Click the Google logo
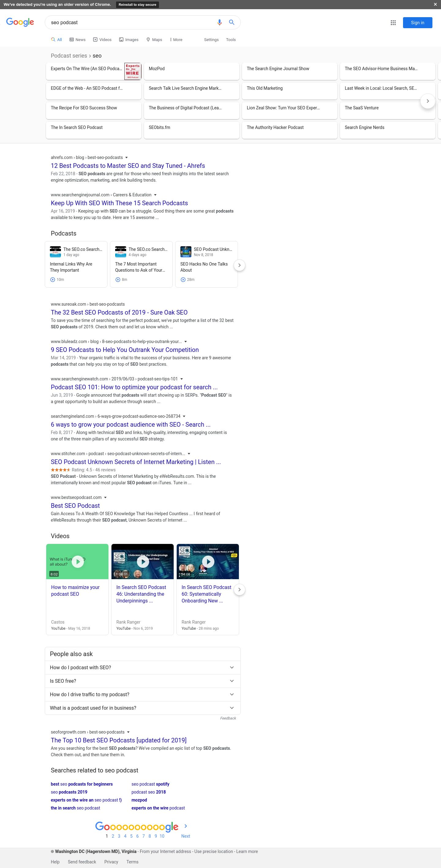Screen dimensions: 441x868 (20, 22)
